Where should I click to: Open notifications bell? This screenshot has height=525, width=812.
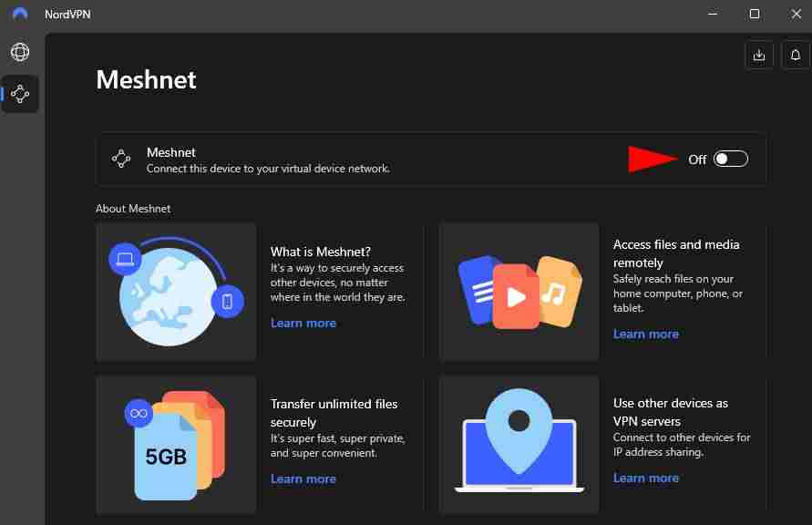click(x=796, y=55)
